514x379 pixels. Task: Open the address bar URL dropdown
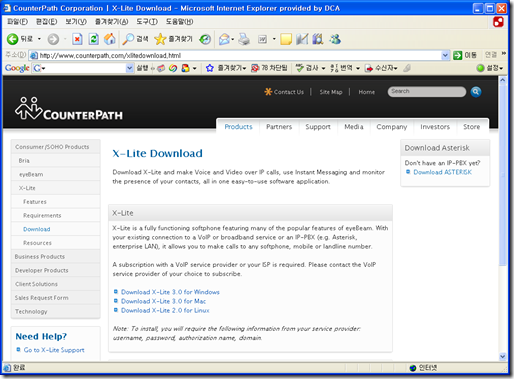445,55
